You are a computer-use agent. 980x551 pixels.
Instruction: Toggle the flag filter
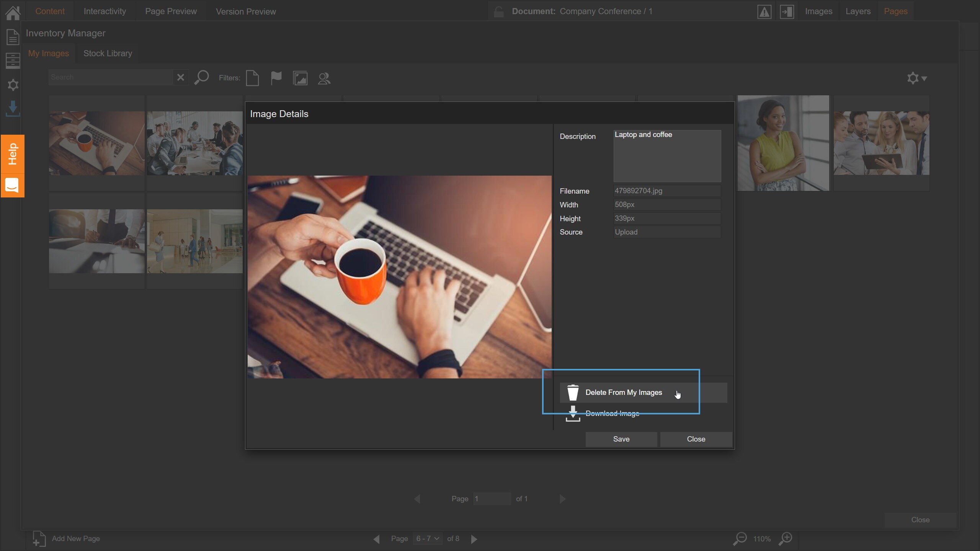point(276,78)
